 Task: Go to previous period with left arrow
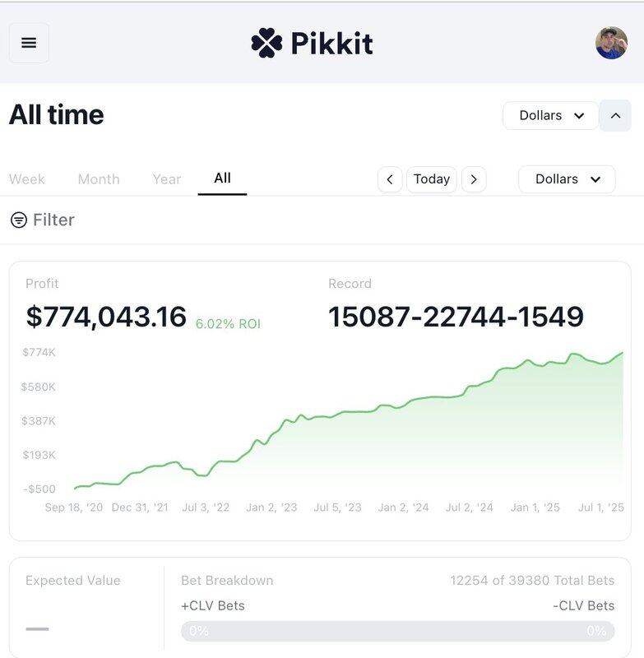point(390,179)
